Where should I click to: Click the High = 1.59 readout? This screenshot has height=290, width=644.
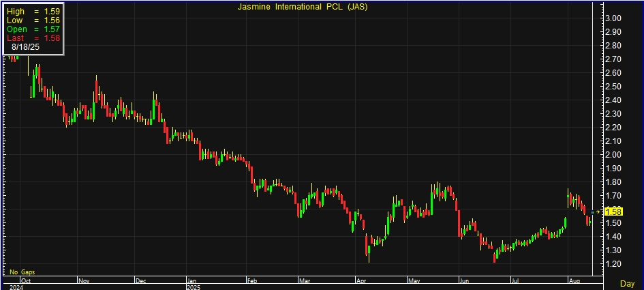33,12
